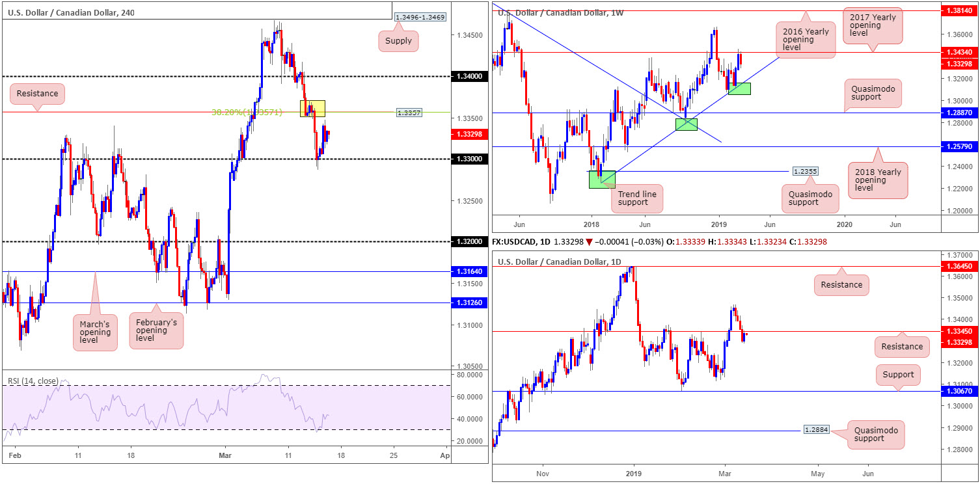The width and height of the screenshot is (980, 484).
Task: Select the 1.2884 Quasimodo level label
Action: [816, 430]
